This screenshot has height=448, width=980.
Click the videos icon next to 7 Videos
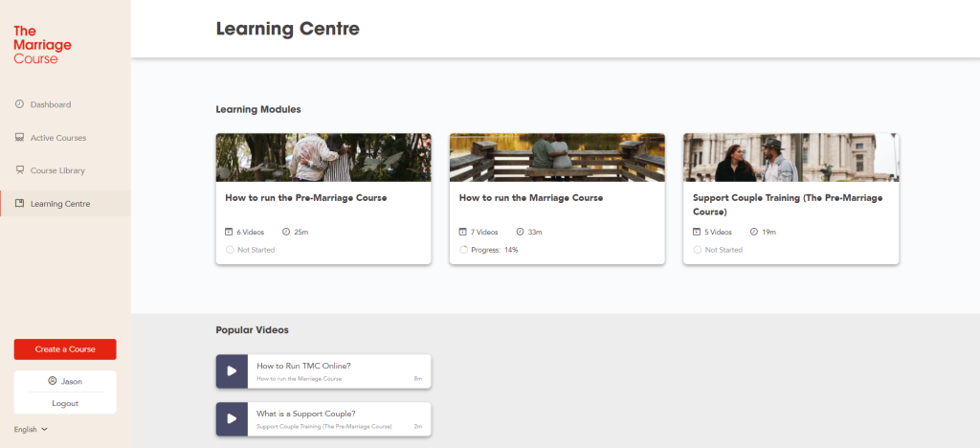[x=462, y=232]
